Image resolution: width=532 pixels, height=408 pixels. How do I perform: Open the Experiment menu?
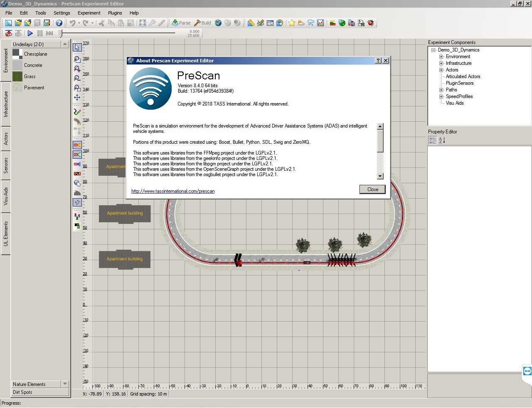coord(89,13)
